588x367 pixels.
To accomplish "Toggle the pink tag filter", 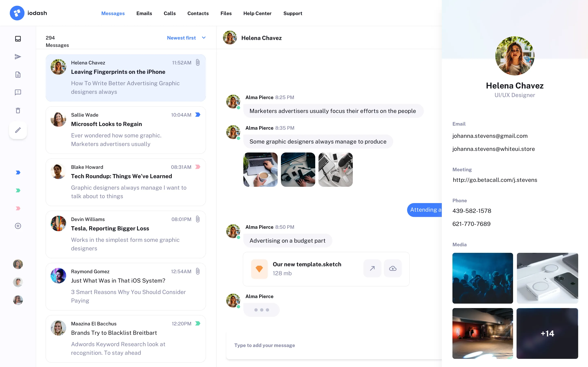I will point(18,208).
